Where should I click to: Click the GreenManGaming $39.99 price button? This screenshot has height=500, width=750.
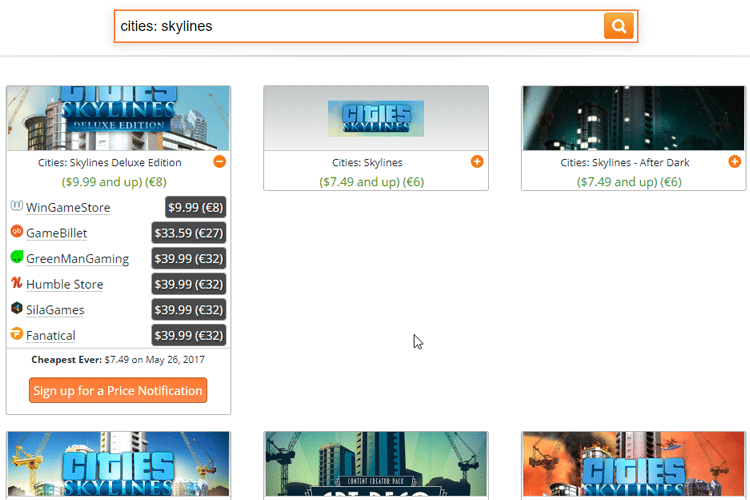[x=189, y=259]
